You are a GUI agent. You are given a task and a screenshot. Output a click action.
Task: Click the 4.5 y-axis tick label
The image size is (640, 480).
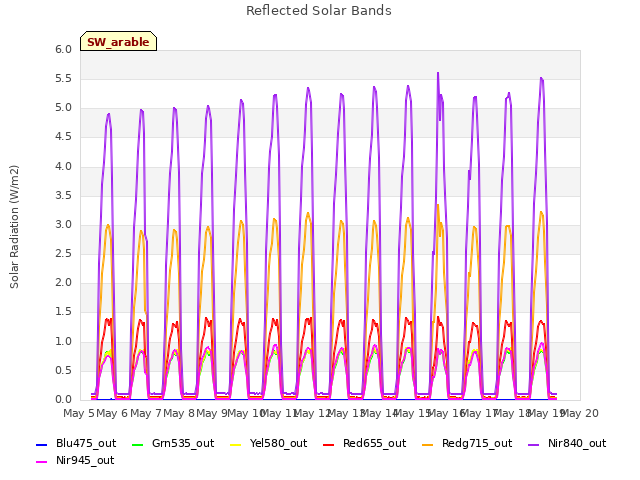point(63,137)
